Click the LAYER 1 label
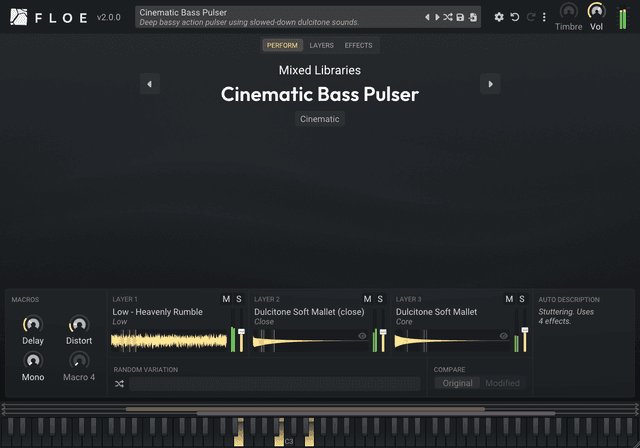Viewport: 640px width, 448px height. pyautogui.click(x=125, y=299)
